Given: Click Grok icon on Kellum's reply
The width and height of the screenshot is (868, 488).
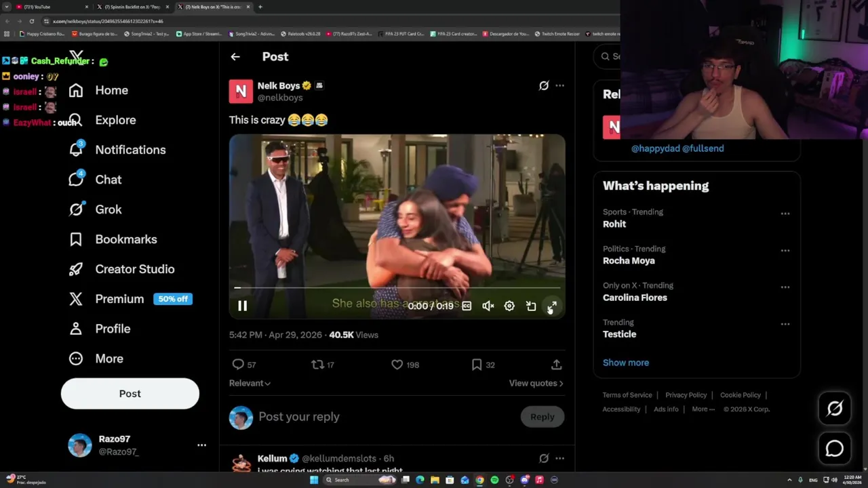Looking at the screenshot, I should 544,458.
